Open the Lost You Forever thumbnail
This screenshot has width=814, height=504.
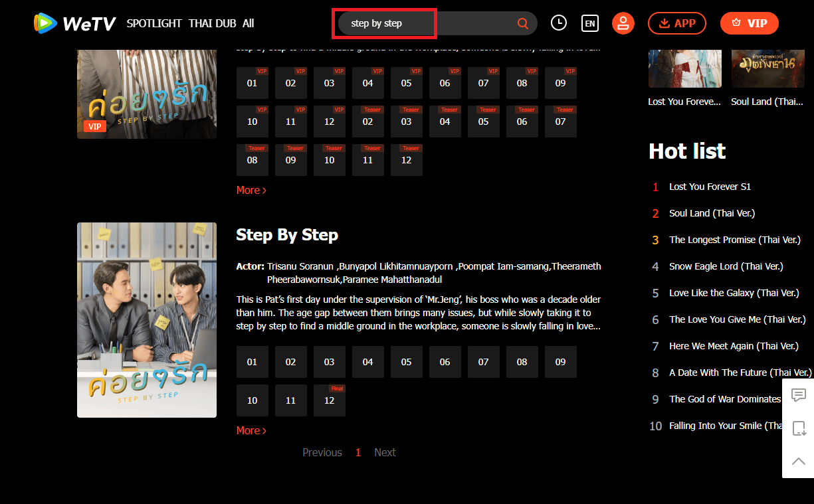click(x=684, y=68)
